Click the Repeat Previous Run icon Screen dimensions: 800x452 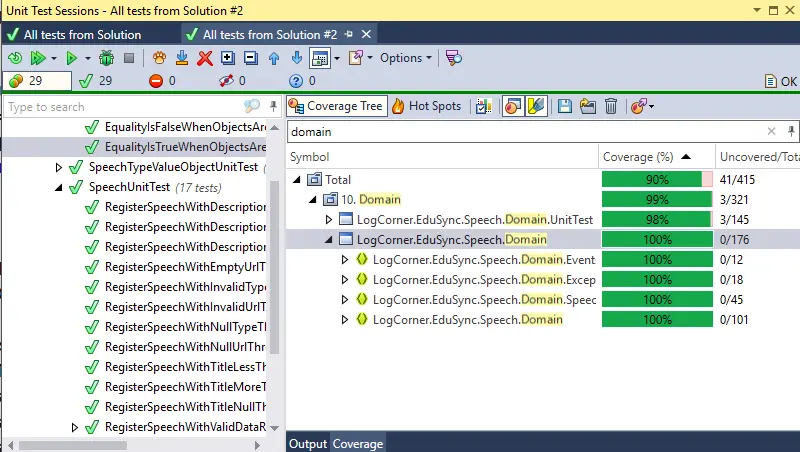pos(15,58)
